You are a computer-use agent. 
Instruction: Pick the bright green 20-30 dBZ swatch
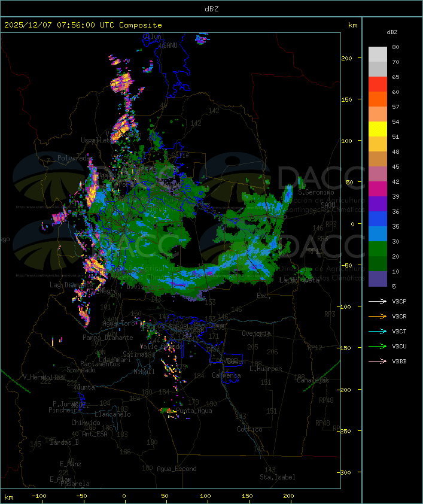click(x=378, y=249)
